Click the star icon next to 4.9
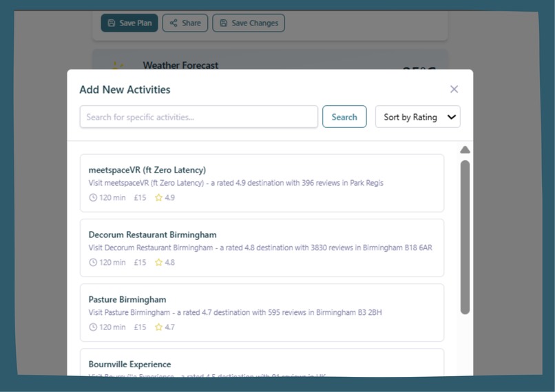 [158, 197]
